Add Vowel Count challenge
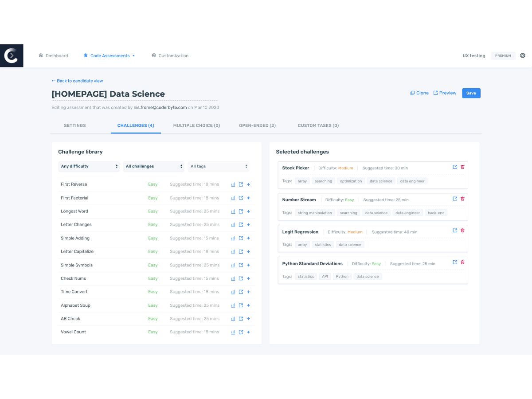Viewport: 532px width, 399px height. click(x=248, y=332)
